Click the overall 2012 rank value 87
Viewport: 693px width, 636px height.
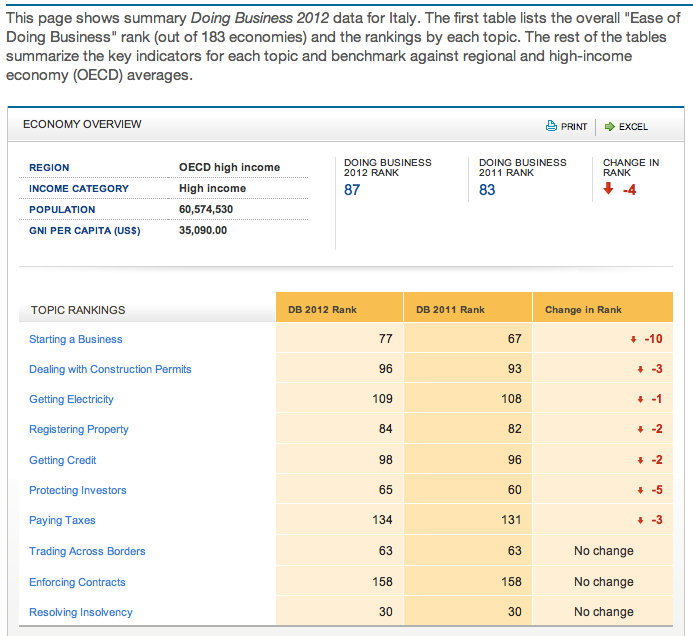(x=352, y=190)
